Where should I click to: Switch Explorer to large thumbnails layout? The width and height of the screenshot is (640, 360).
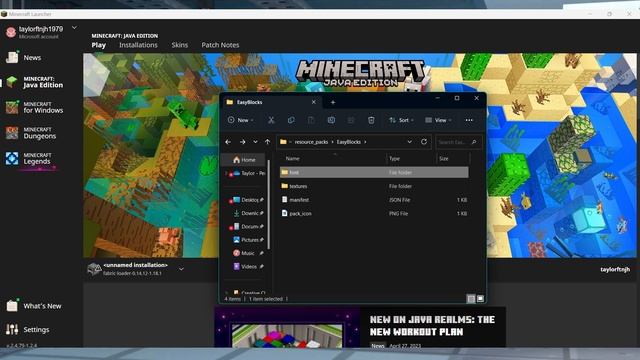click(x=480, y=299)
